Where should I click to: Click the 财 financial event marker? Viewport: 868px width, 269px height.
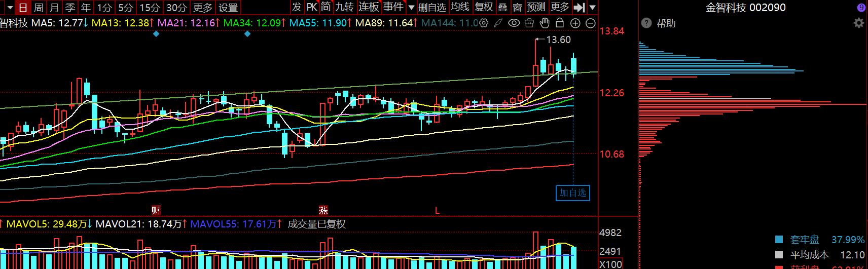tap(156, 210)
